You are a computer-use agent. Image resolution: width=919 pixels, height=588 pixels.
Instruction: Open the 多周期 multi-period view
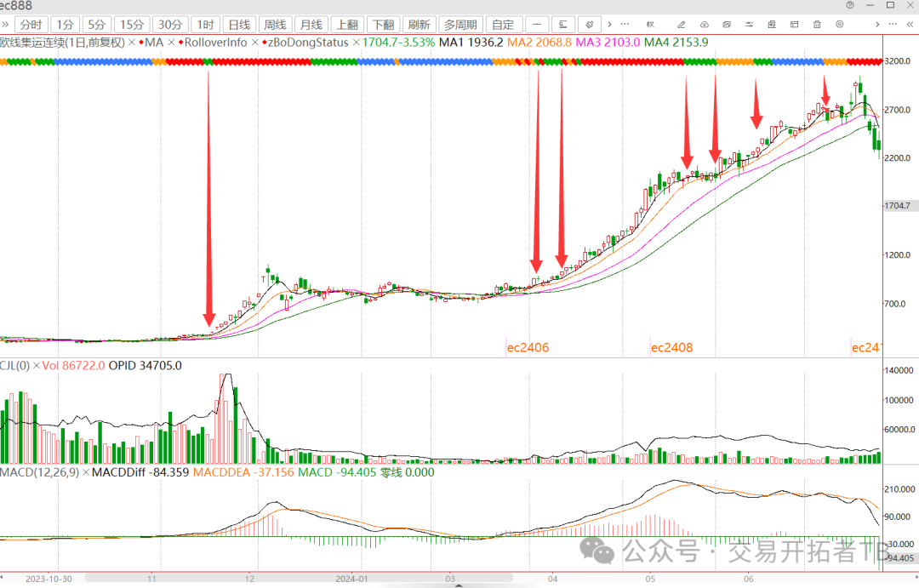tap(460, 25)
